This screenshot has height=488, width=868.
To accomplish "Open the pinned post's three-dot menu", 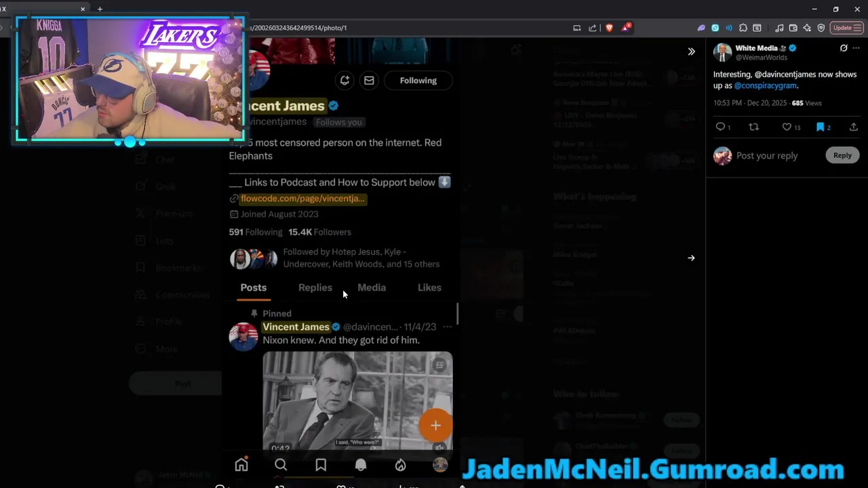I will [x=447, y=327].
